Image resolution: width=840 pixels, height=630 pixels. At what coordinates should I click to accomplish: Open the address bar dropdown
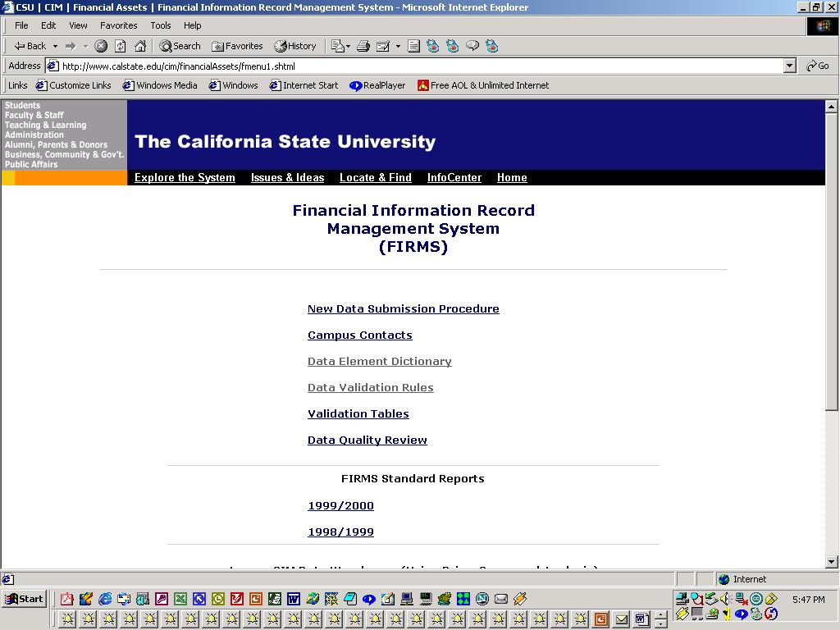[x=789, y=66]
